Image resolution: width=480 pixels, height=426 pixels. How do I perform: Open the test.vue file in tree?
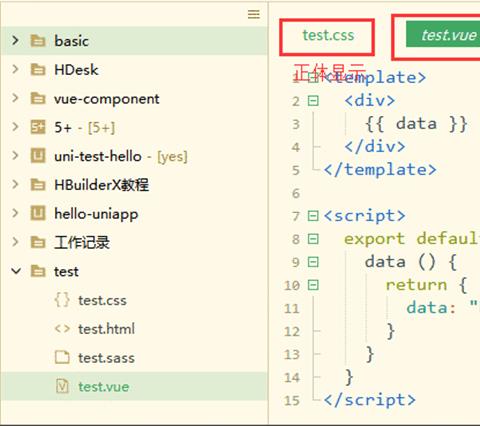tap(104, 387)
